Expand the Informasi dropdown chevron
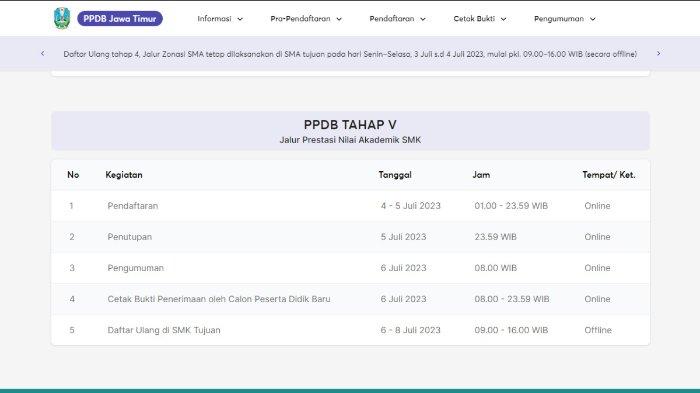This screenshot has width=700, height=393. [240, 19]
